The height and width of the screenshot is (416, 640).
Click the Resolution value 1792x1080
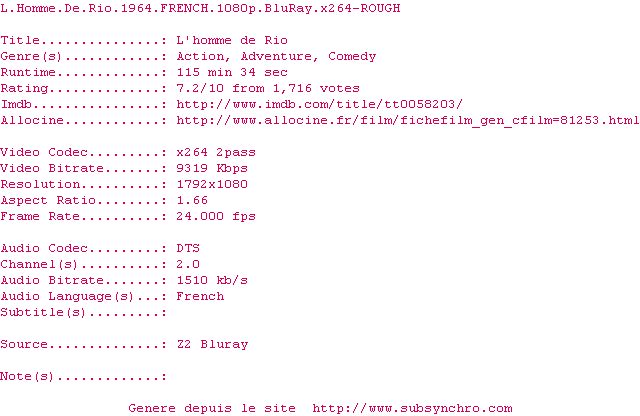click(x=212, y=184)
